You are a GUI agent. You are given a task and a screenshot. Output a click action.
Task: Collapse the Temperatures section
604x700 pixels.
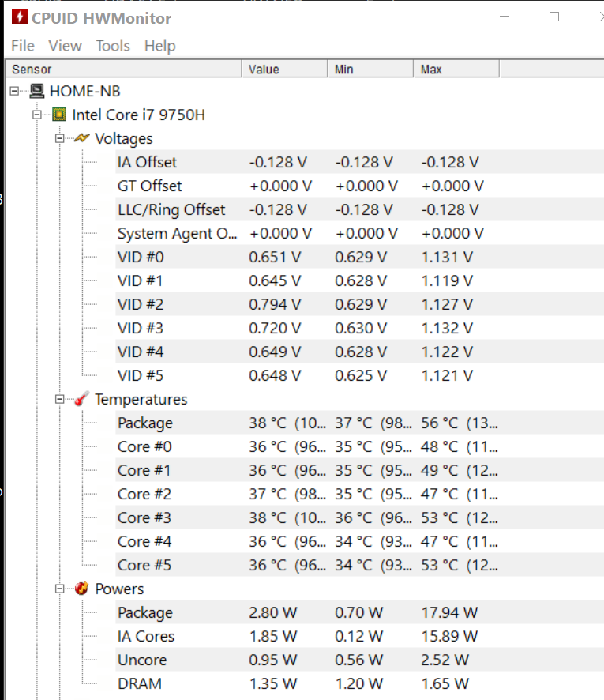pyautogui.click(x=59, y=399)
